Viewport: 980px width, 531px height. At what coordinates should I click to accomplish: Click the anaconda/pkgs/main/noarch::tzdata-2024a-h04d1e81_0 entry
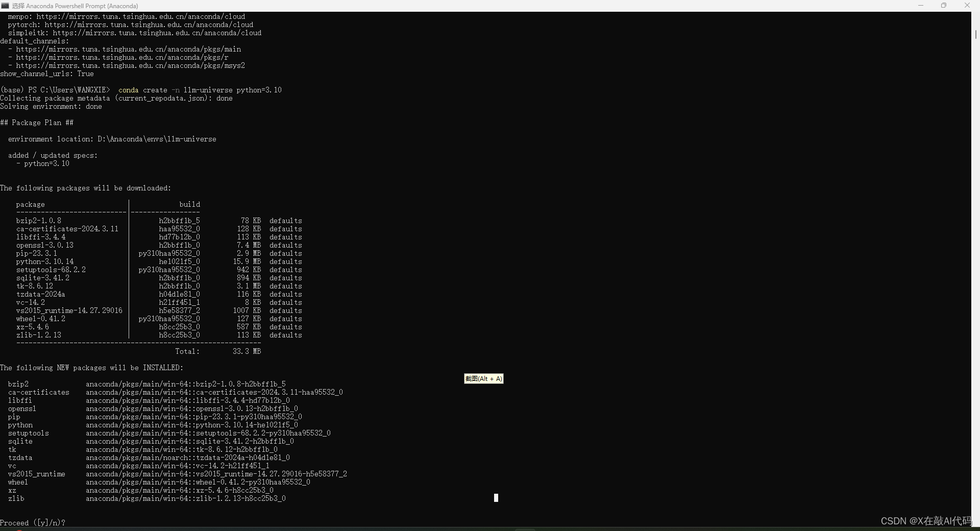[x=188, y=457]
